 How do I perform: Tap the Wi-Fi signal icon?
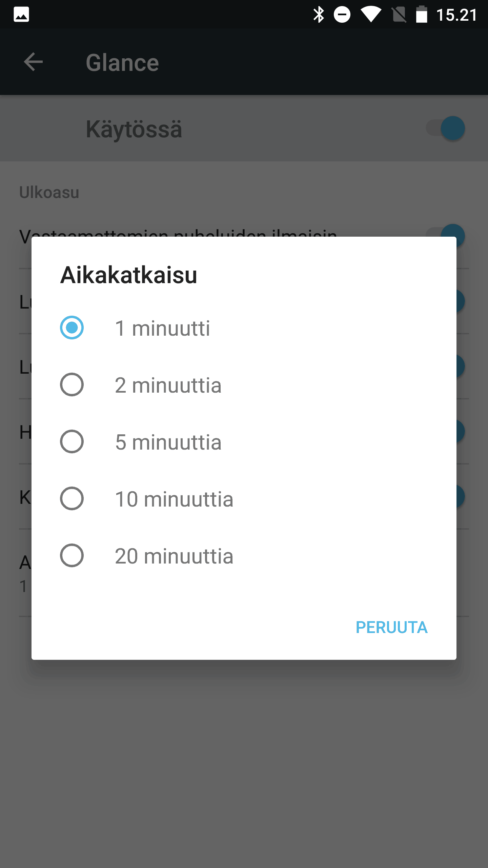click(371, 15)
